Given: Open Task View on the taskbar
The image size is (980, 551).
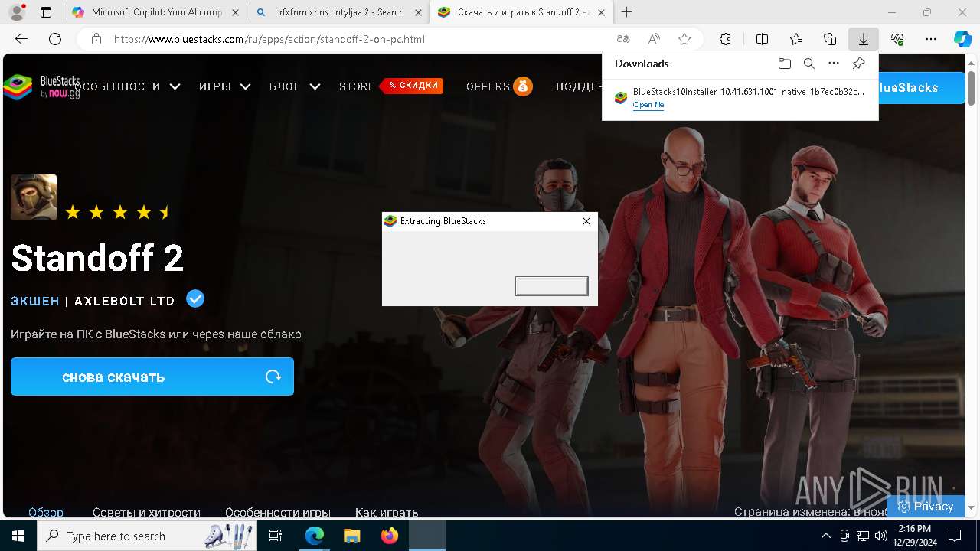Looking at the screenshot, I should [x=276, y=536].
